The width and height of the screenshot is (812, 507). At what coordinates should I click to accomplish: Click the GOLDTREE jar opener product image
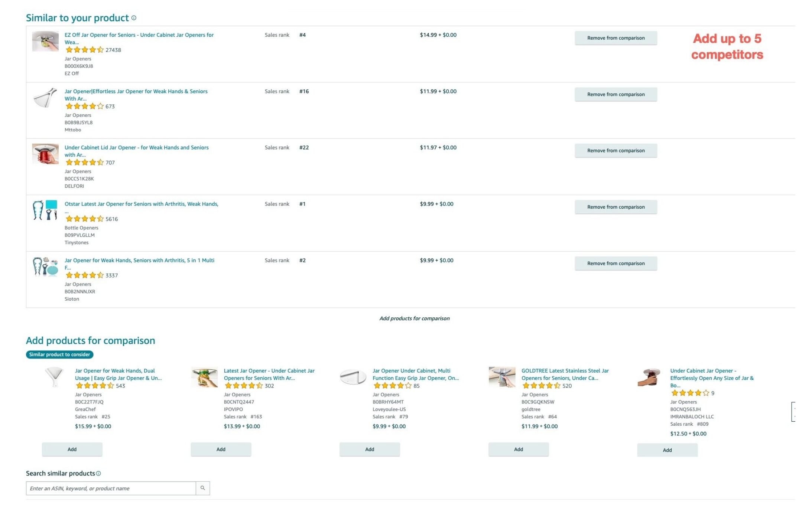(502, 377)
